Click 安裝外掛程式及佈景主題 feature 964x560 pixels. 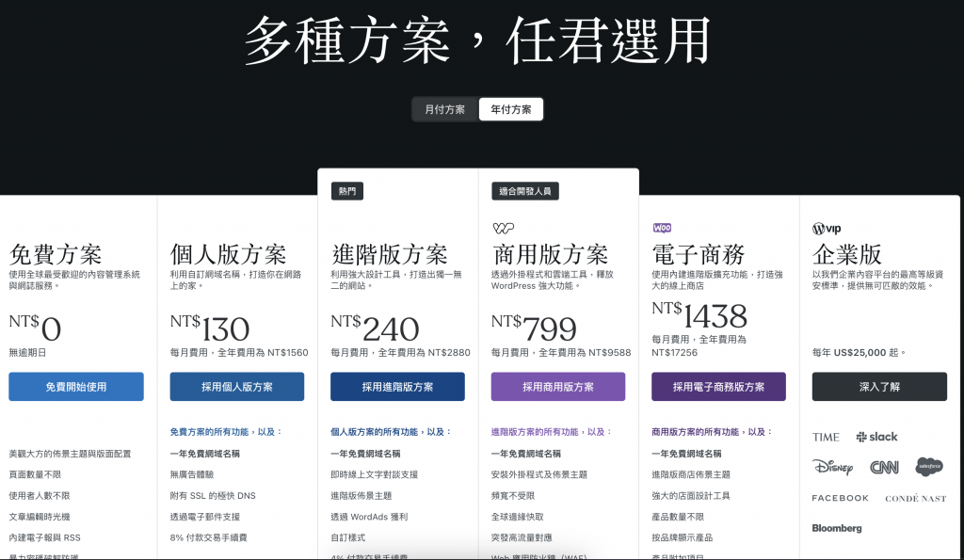point(539,474)
